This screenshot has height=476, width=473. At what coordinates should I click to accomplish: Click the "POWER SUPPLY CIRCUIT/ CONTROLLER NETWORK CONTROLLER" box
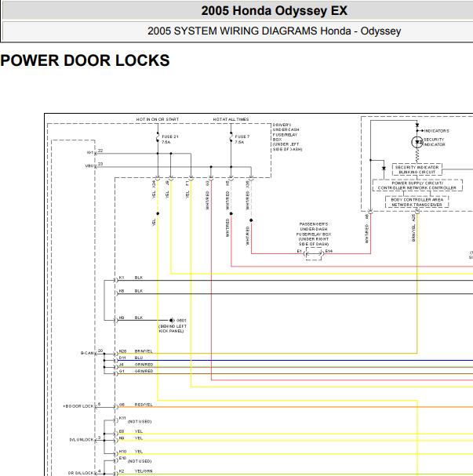417,186
